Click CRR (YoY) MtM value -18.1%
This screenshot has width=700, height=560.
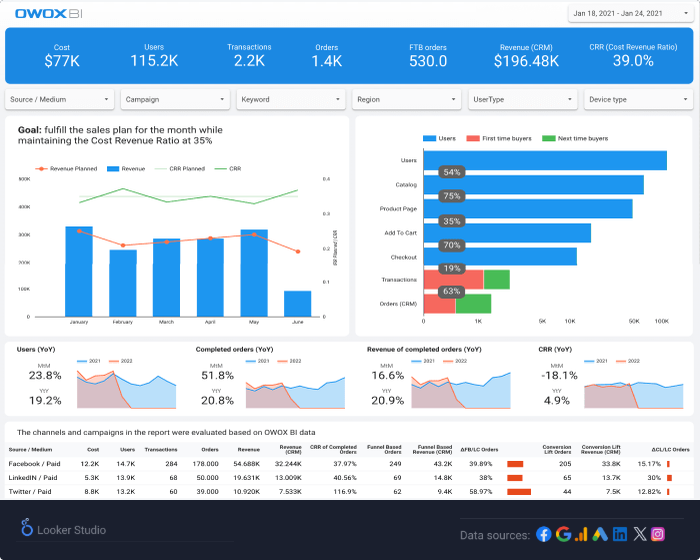click(559, 375)
